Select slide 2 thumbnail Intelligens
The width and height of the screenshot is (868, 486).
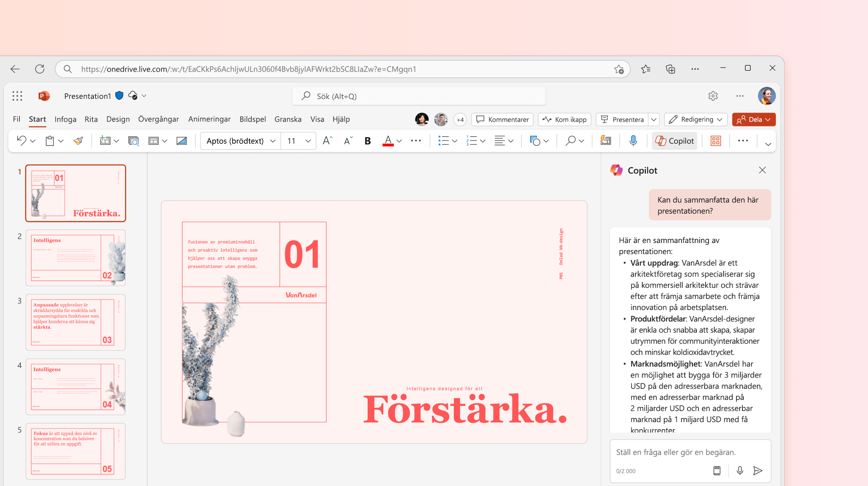[x=76, y=258]
